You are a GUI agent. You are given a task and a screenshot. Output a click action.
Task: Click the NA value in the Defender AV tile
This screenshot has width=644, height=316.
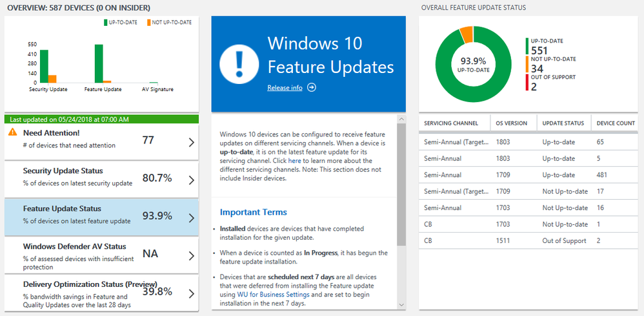coord(150,254)
